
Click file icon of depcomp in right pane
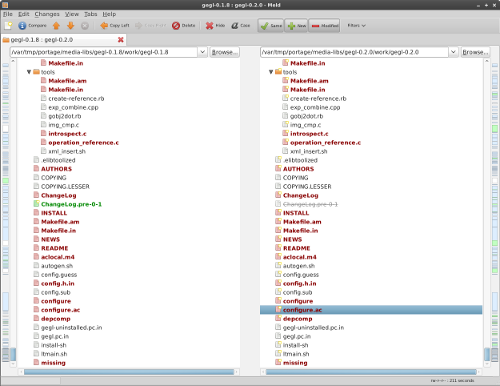(278, 318)
